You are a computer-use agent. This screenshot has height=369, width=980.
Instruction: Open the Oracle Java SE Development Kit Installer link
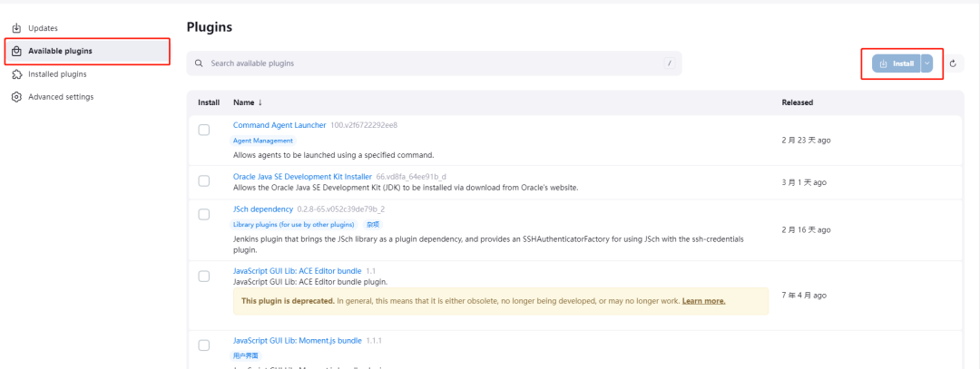click(x=302, y=177)
